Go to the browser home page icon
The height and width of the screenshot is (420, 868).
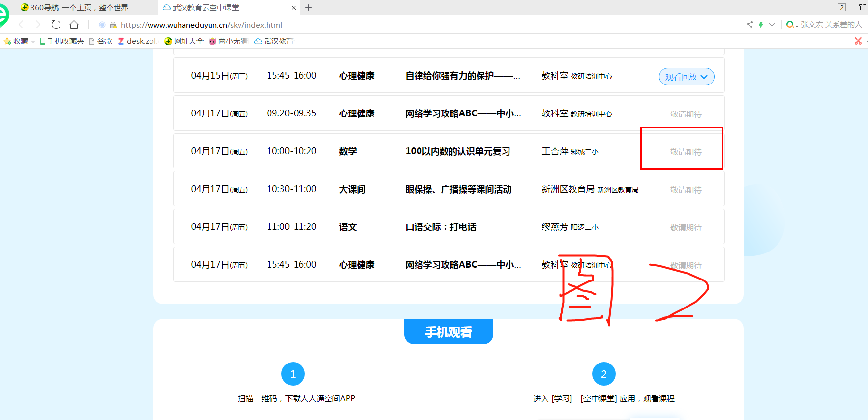74,25
